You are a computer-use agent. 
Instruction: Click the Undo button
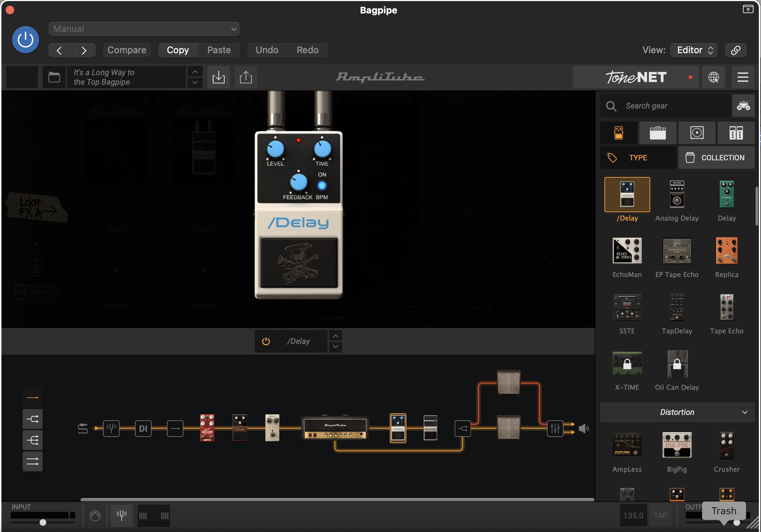click(267, 50)
